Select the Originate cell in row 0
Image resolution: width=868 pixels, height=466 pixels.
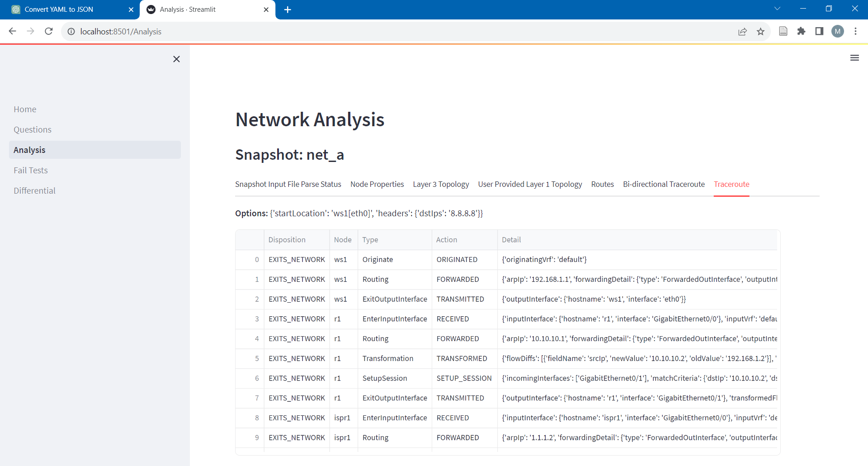(395, 260)
